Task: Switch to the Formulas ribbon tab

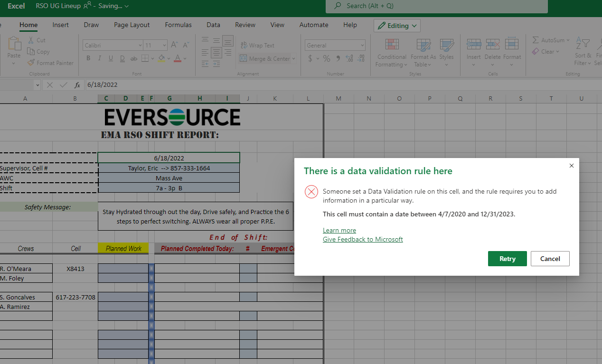Action: 178,25
